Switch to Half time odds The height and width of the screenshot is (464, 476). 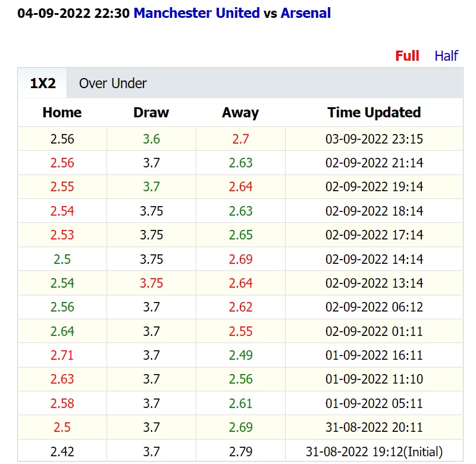pos(446,56)
